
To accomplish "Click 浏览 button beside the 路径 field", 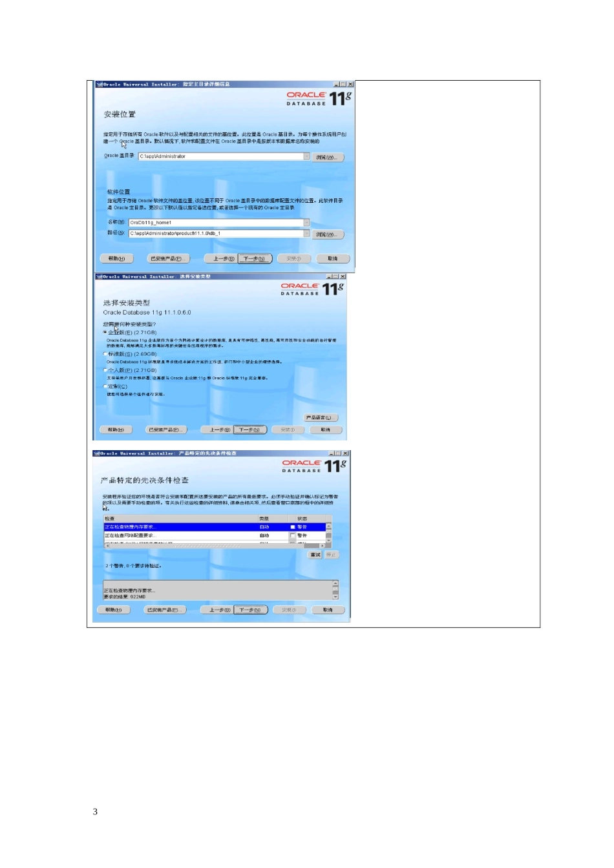I will coord(328,234).
